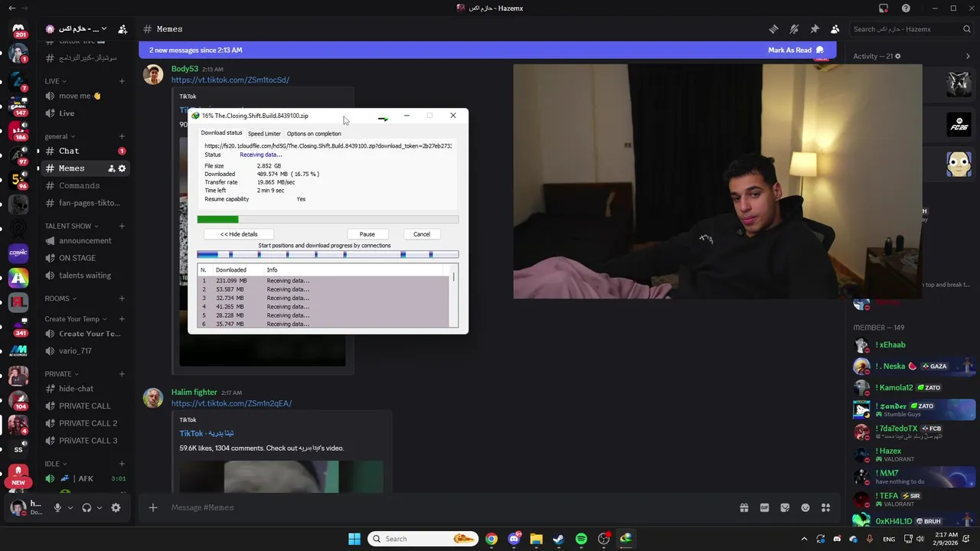Click the Windows Start button

tap(354, 539)
